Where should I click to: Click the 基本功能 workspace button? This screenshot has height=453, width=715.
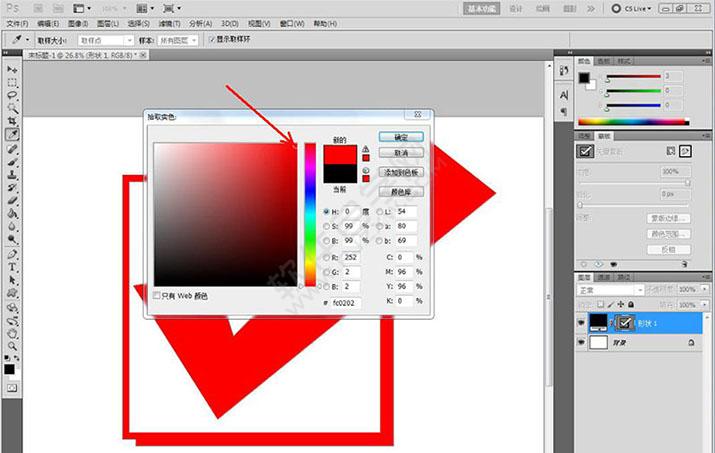coord(482,8)
